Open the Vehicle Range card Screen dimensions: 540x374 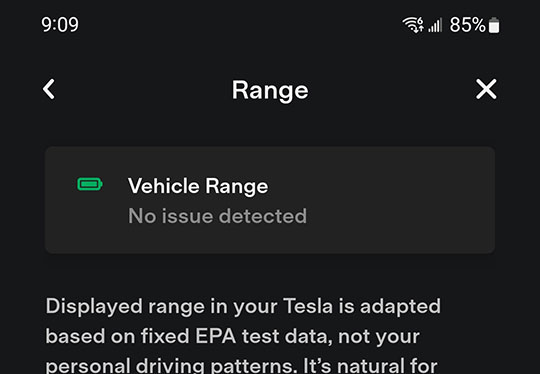coord(270,200)
